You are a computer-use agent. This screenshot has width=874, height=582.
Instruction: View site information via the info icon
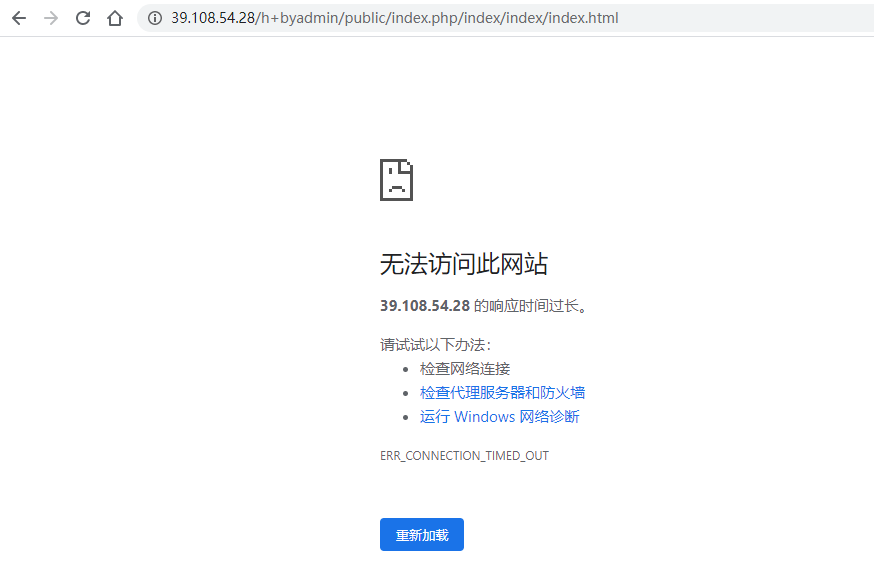click(154, 18)
